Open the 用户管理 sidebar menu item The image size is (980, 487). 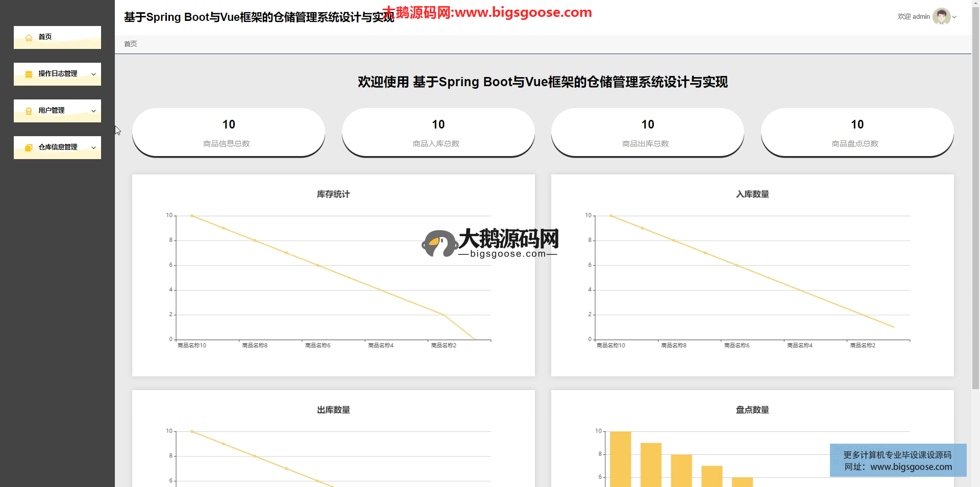click(x=52, y=110)
